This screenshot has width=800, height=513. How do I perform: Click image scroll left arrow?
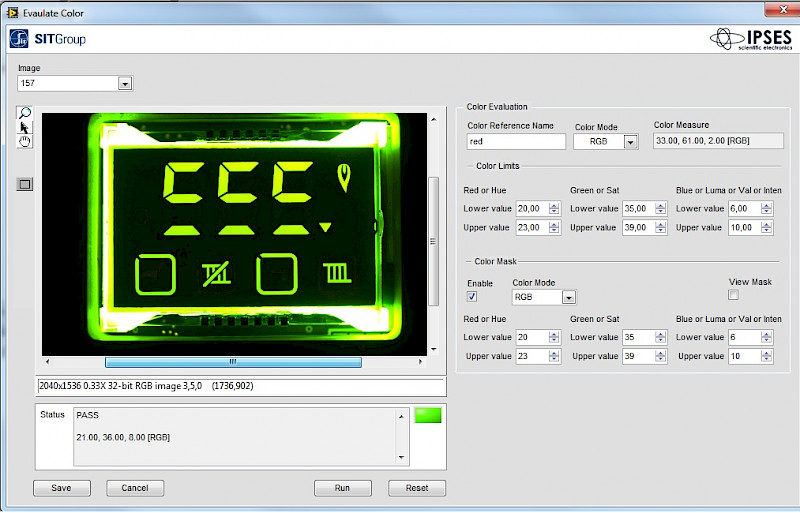(x=47, y=362)
